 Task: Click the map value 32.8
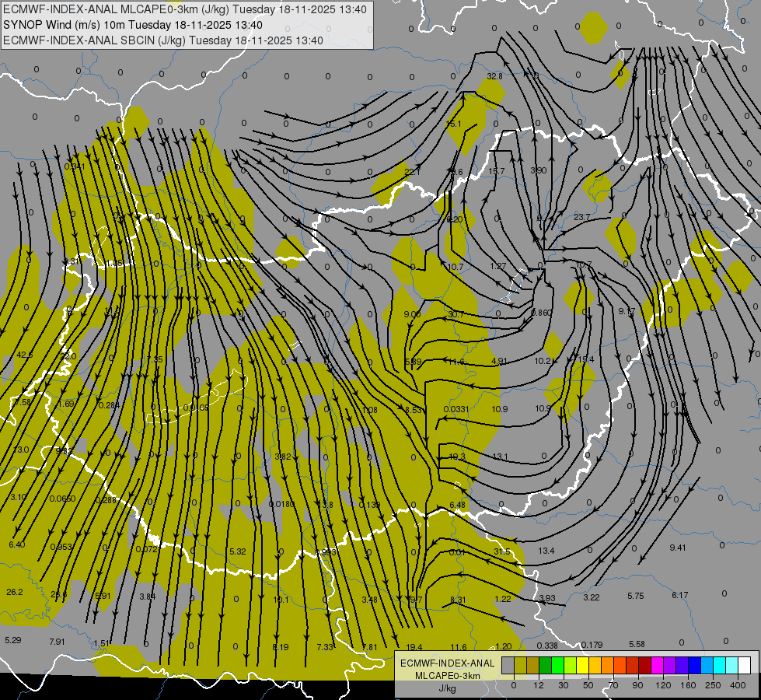pos(494,76)
